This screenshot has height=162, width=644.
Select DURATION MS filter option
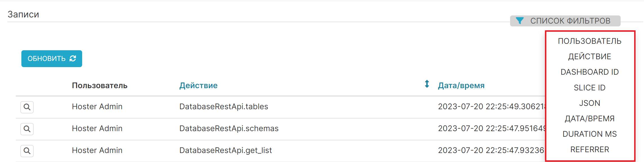(590, 134)
